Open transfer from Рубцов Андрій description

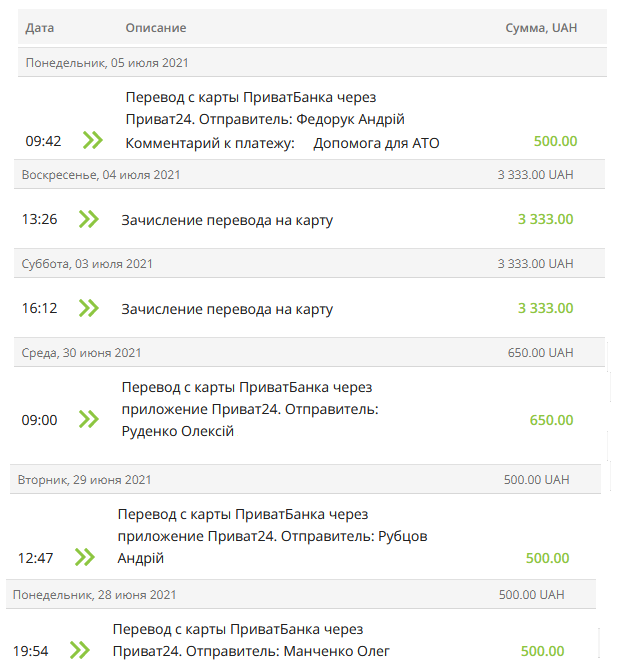[272, 536]
